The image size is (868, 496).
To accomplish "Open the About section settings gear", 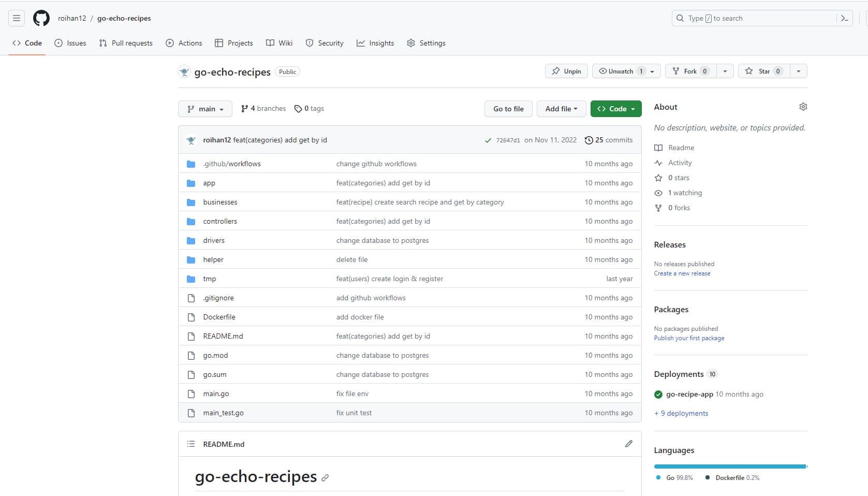I will pyautogui.click(x=803, y=107).
